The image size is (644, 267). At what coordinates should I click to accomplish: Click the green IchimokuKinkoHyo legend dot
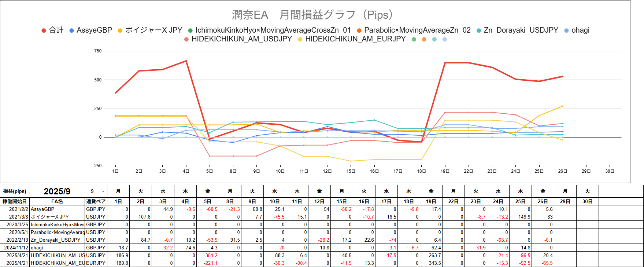tap(190, 31)
